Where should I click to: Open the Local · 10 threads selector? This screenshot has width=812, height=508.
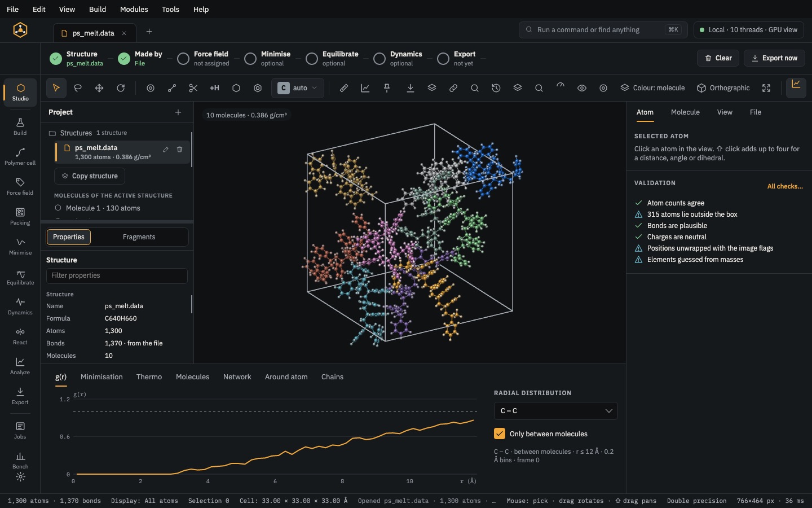click(748, 30)
